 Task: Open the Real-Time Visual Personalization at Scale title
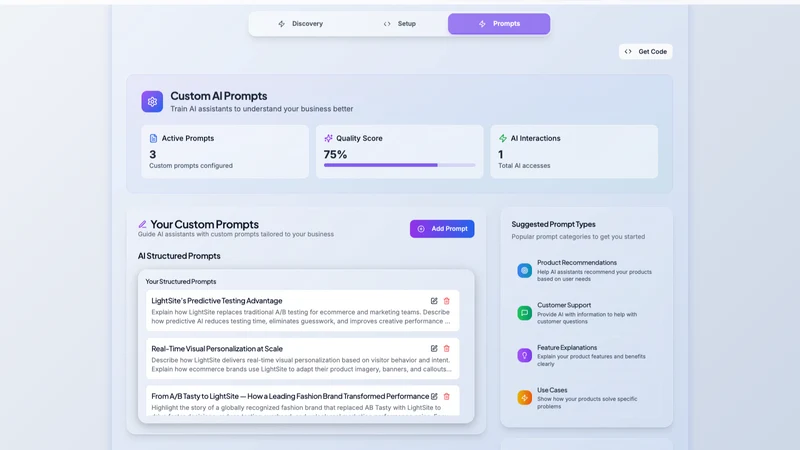click(217, 348)
